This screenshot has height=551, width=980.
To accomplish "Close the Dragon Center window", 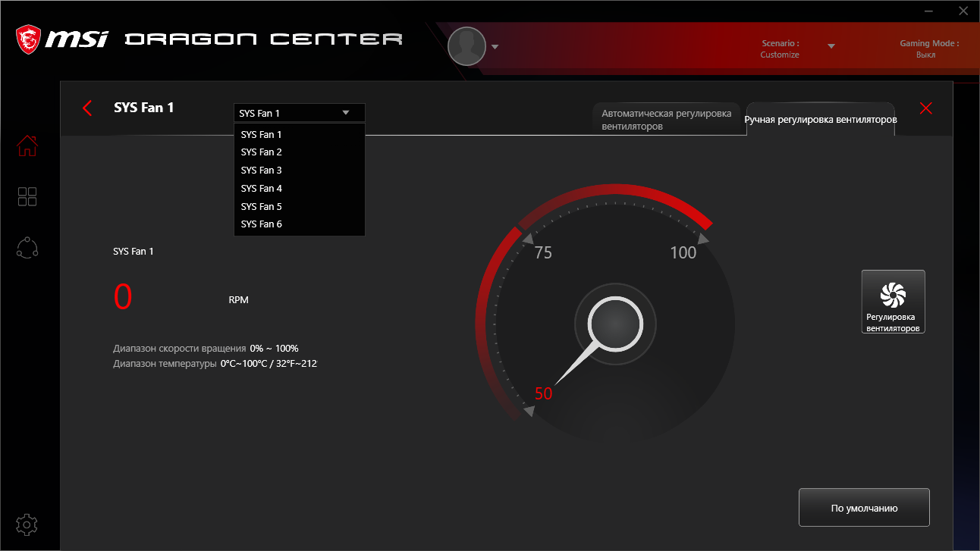I will point(963,11).
